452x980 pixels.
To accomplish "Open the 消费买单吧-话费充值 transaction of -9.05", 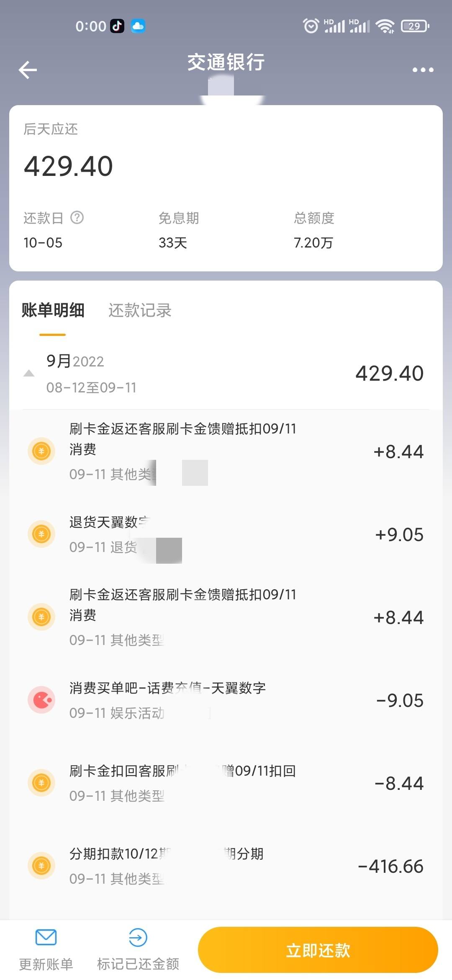I will pyautogui.click(x=226, y=700).
